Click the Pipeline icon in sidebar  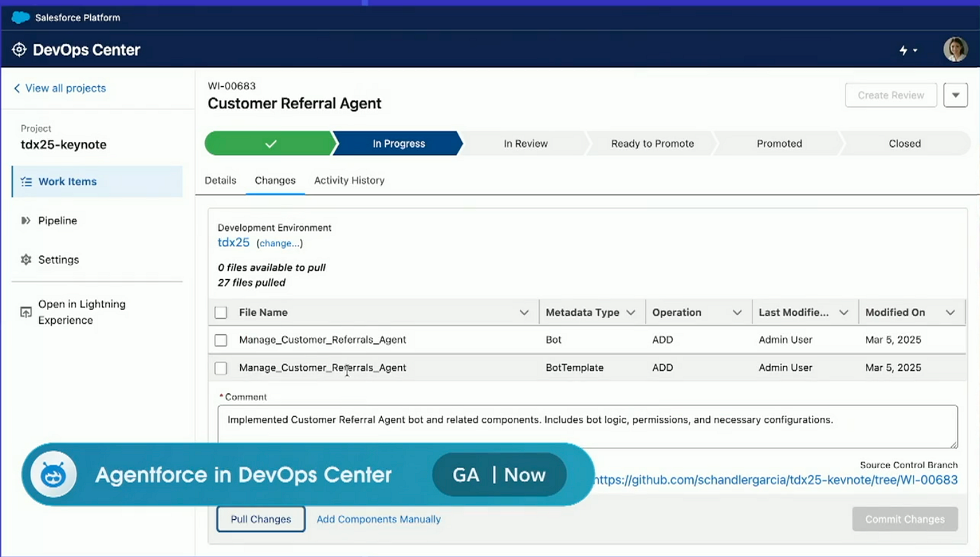pyautogui.click(x=26, y=220)
